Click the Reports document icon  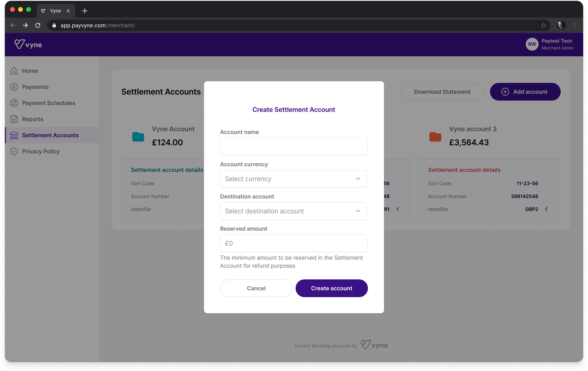(x=14, y=119)
